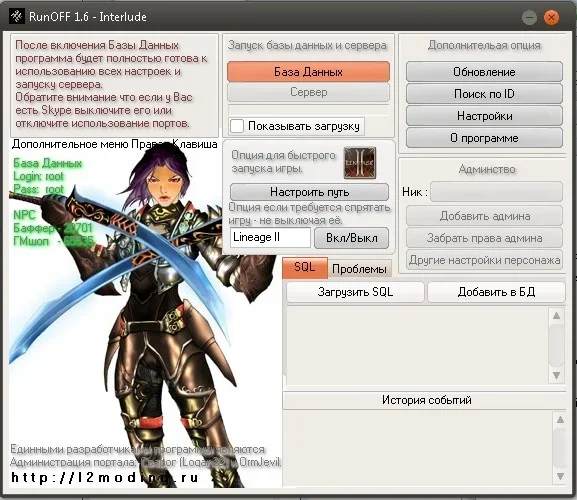577x500 pixels.
Task: Click the progress bar under Сервер
Action: 308,110
